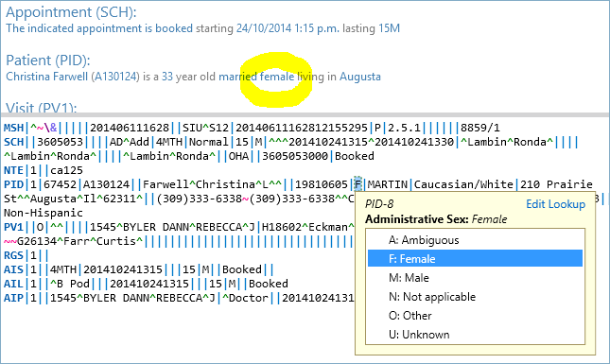Screen dimensions: 610x364
Task: Click the MARTIN field in PID
Action: [x=387, y=184]
